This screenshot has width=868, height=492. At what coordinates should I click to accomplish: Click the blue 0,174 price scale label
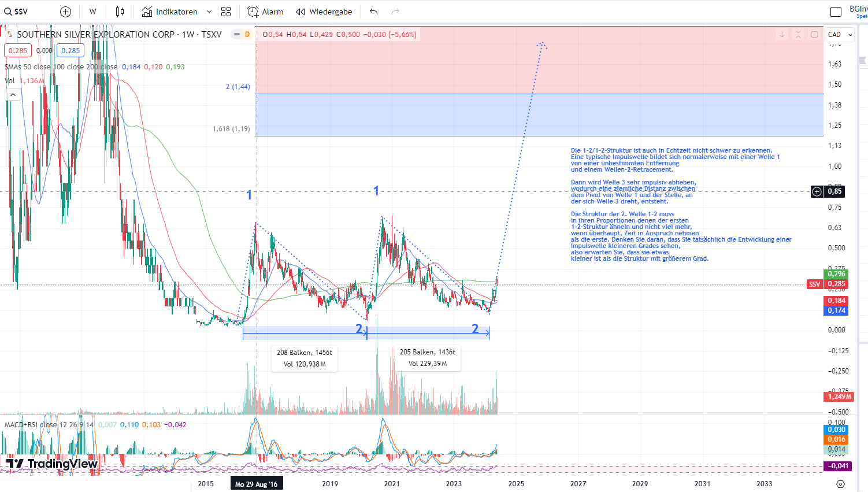[836, 310]
